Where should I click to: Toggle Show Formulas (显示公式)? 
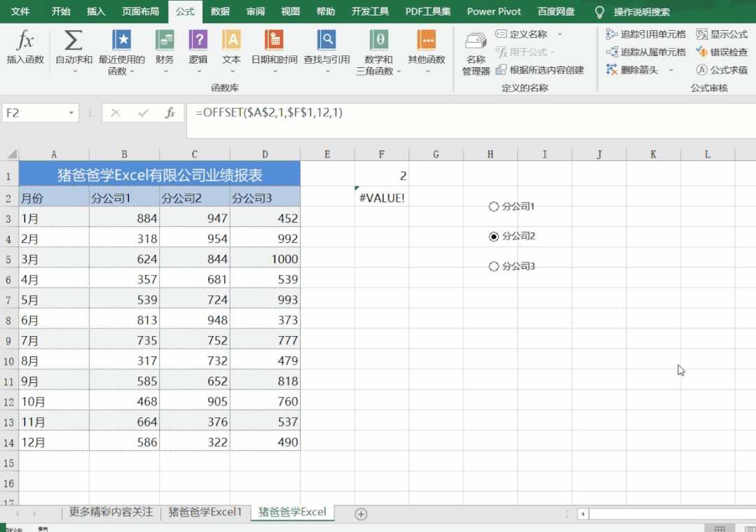(722, 34)
